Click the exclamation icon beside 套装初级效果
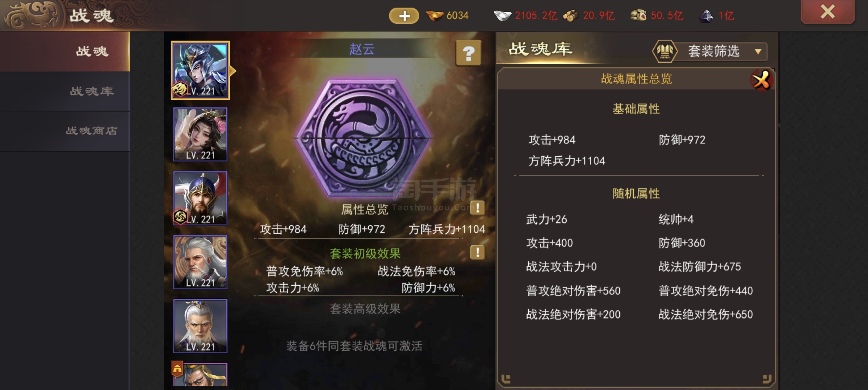This screenshot has height=390, width=868. (x=478, y=252)
